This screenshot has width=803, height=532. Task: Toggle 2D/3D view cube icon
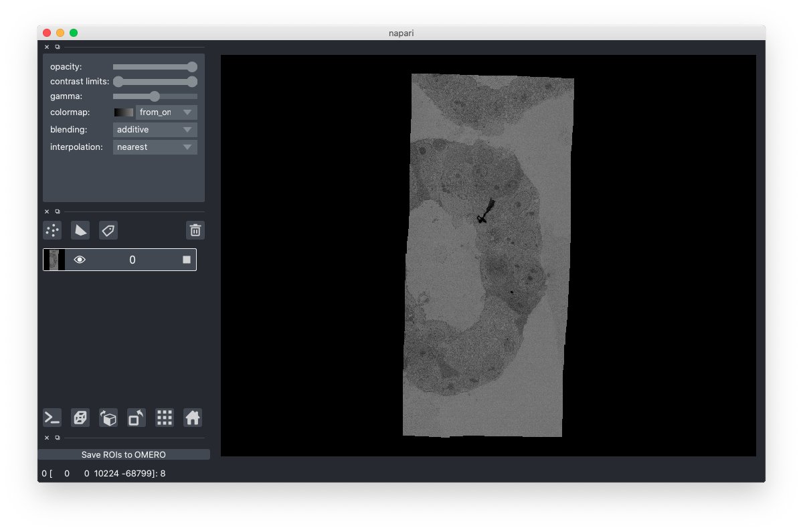(x=80, y=418)
